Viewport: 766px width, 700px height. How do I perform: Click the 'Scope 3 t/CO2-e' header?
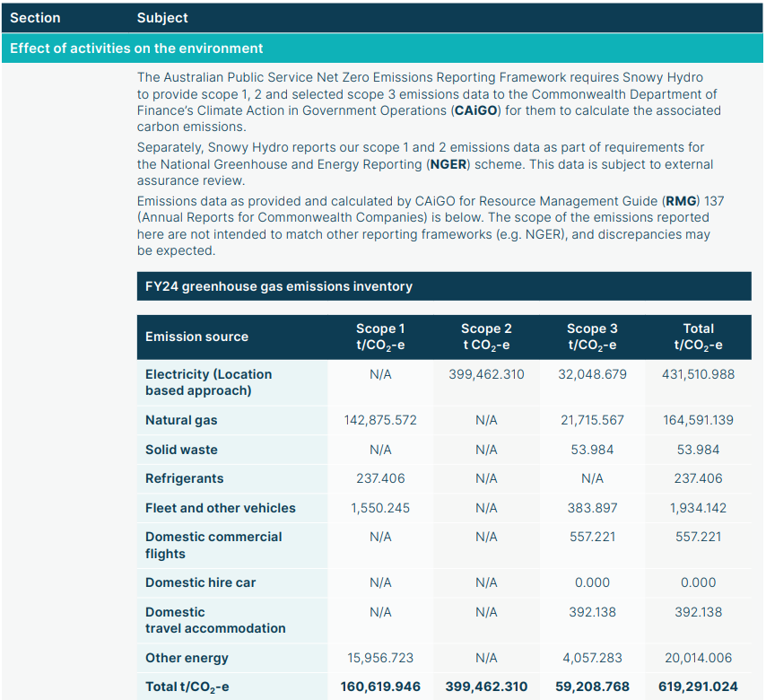[x=592, y=337]
